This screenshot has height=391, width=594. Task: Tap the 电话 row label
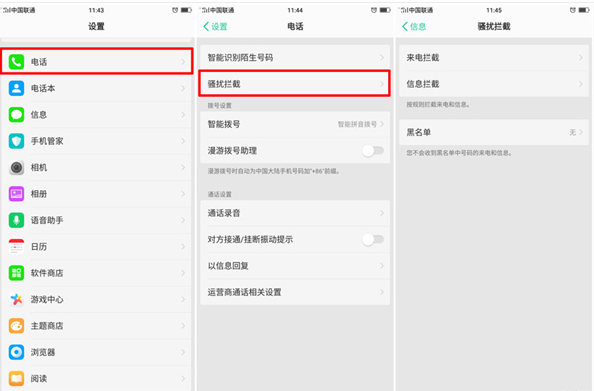39,62
